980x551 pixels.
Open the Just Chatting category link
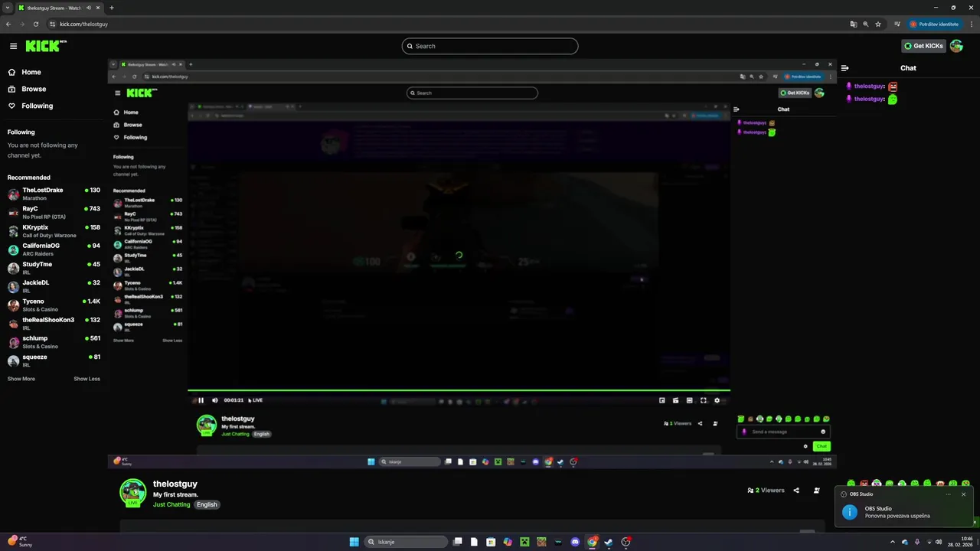(171, 505)
